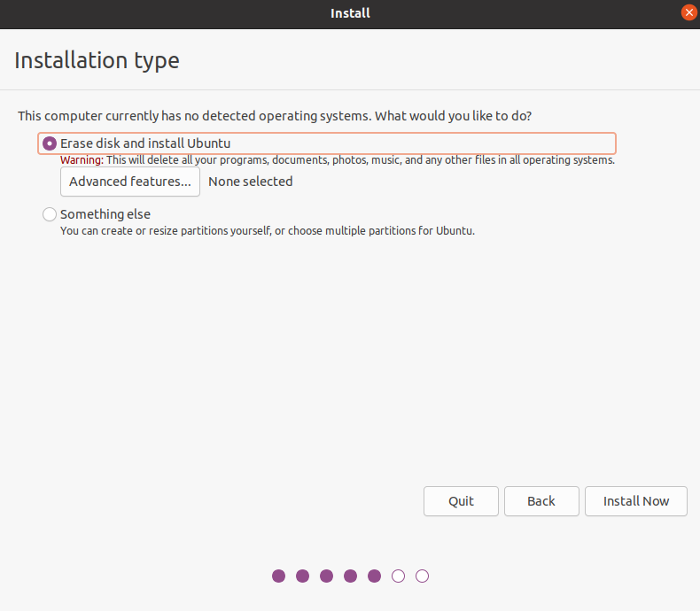Click the no detected operating systems prompt
This screenshot has height=611, width=700.
[275, 116]
